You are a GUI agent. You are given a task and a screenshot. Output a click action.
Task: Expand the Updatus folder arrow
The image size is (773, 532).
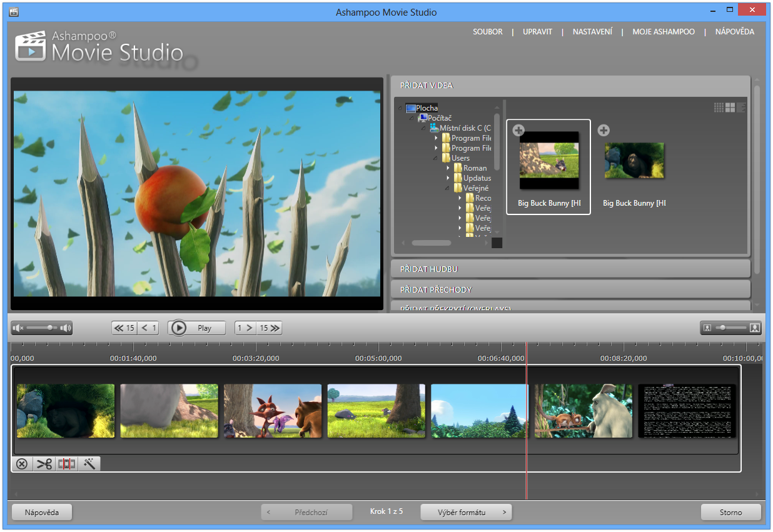pos(448,178)
